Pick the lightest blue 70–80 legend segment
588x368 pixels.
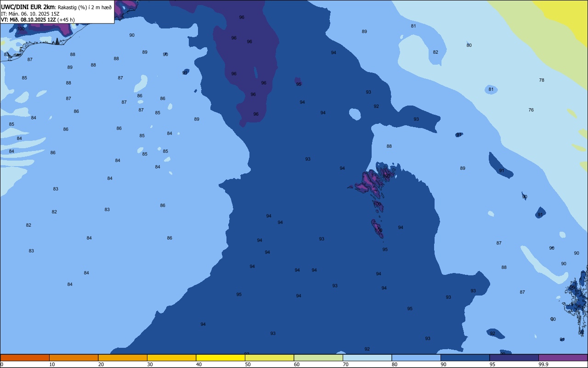pyautogui.click(x=367, y=357)
